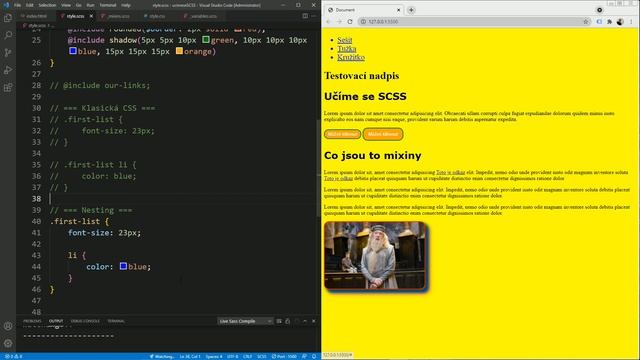Go forward in the browser
The height and width of the screenshot is (360, 640).
point(339,22)
